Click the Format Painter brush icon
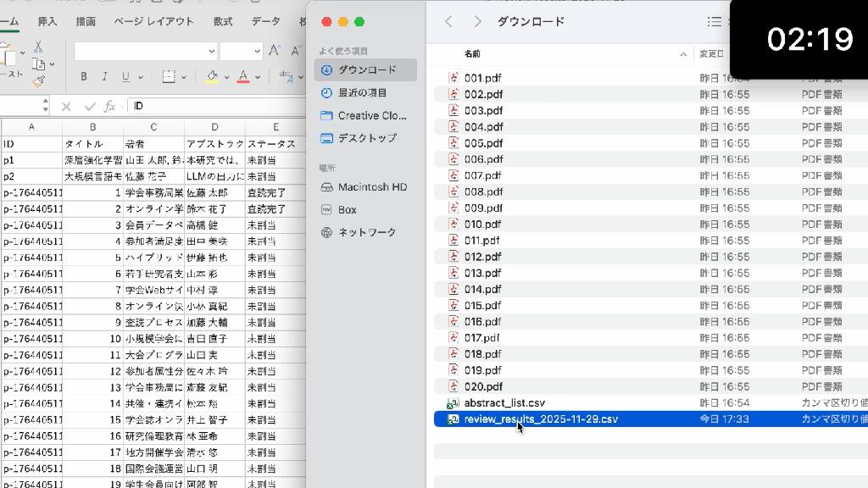868x488 pixels. click(38, 82)
